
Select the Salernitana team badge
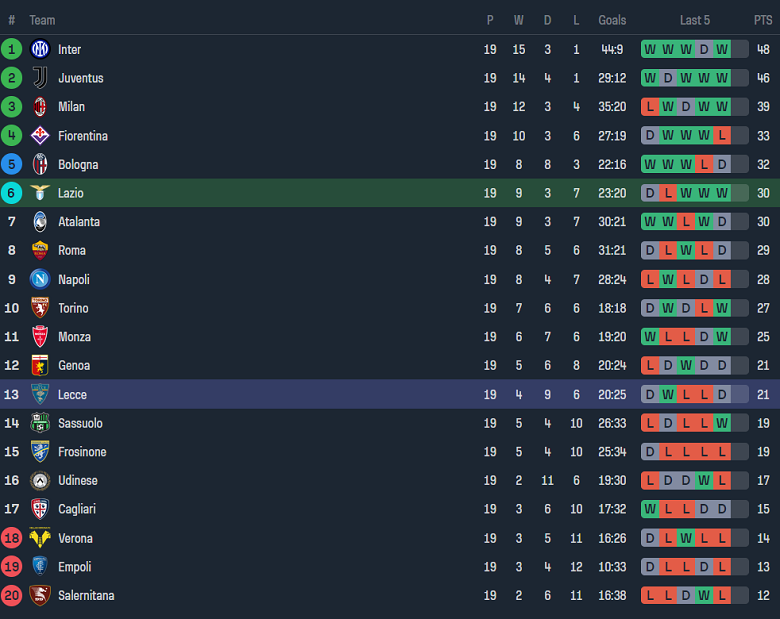[40, 596]
